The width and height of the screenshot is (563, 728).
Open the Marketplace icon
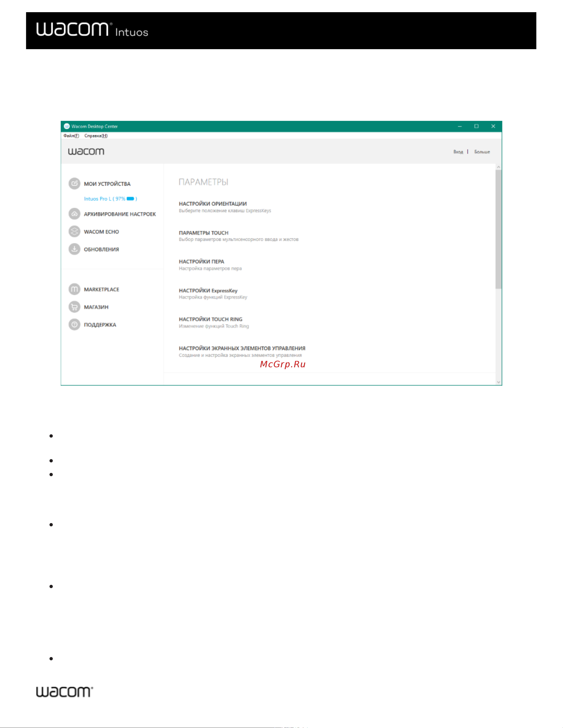coord(74,289)
